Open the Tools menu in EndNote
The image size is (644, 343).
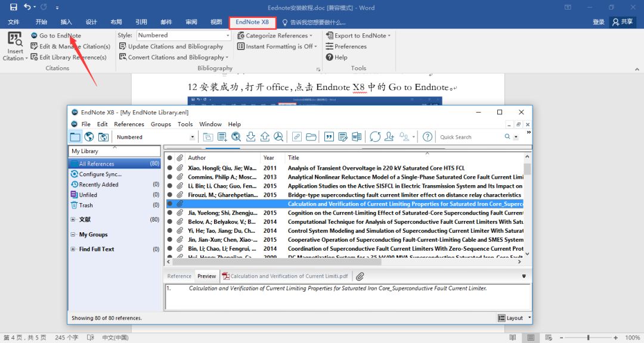[x=185, y=124]
